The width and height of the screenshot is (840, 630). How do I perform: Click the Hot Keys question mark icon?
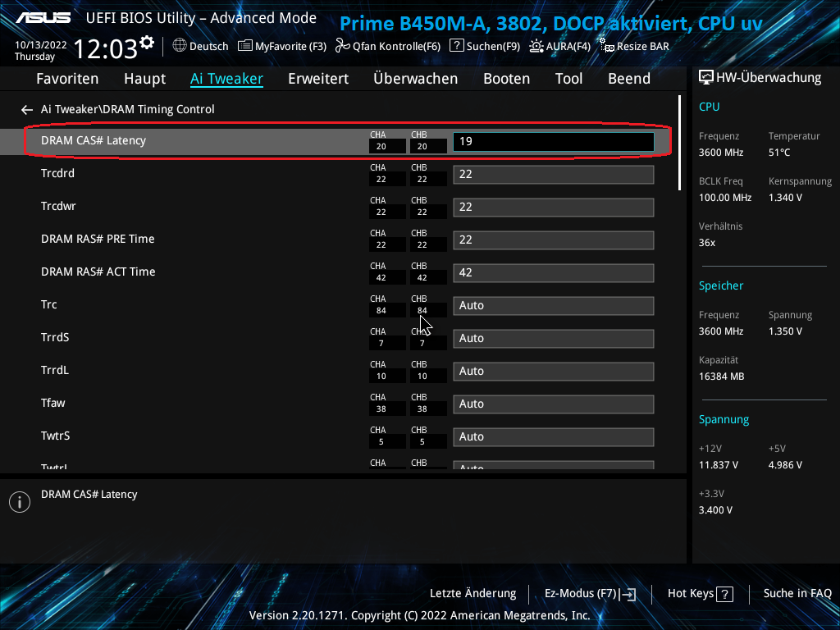tap(725, 594)
